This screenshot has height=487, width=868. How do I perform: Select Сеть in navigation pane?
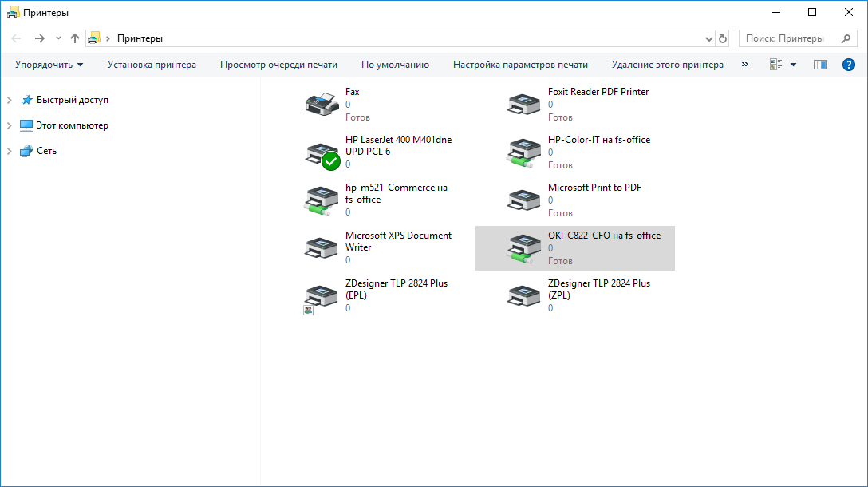click(46, 151)
